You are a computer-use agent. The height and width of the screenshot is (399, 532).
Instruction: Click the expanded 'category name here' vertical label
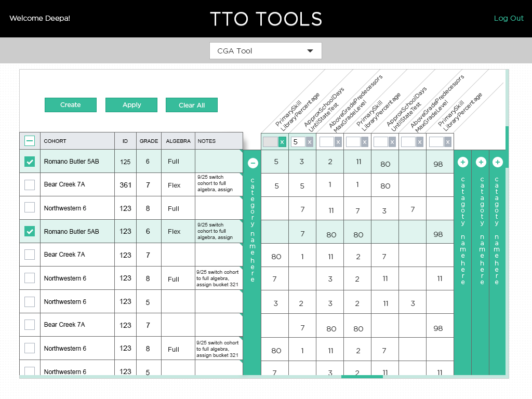(252, 230)
